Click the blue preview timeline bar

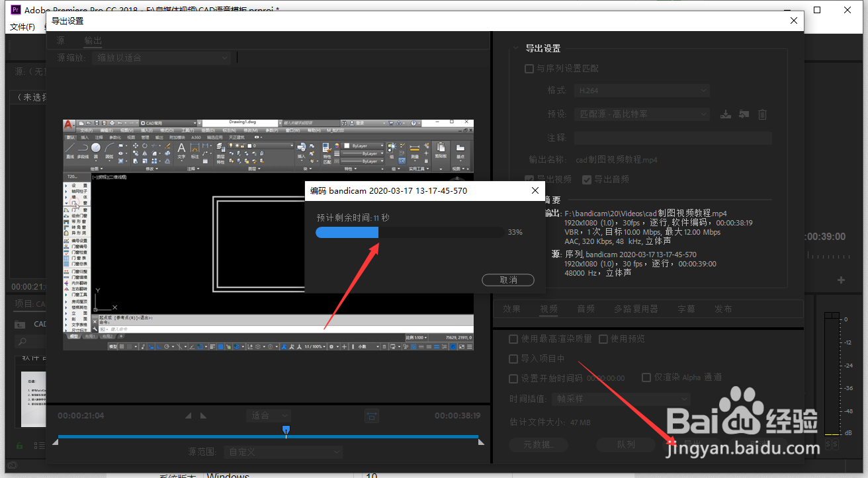(268, 436)
